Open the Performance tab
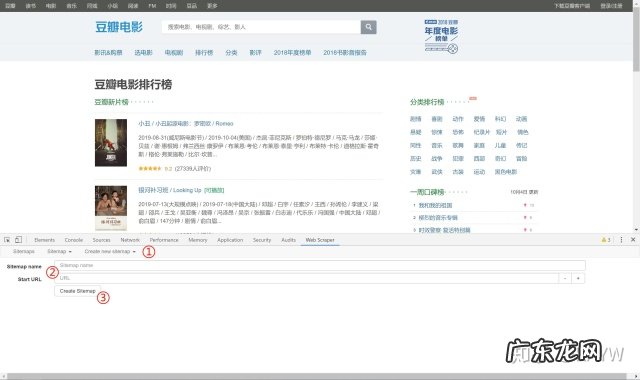Image resolution: width=640 pixels, height=380 pixels. (x=164, y=240)
